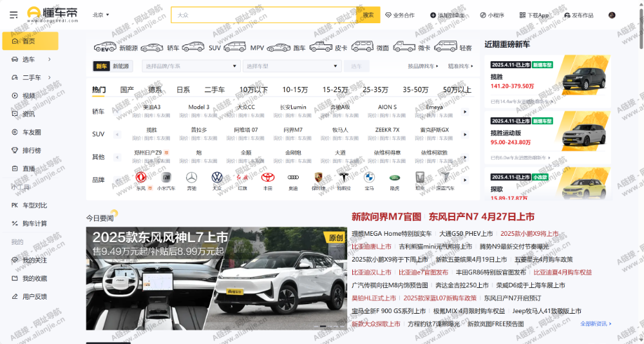644x344 pixels.
Task: Click the 懂车帝 logo
Action: tap(52, 14)
